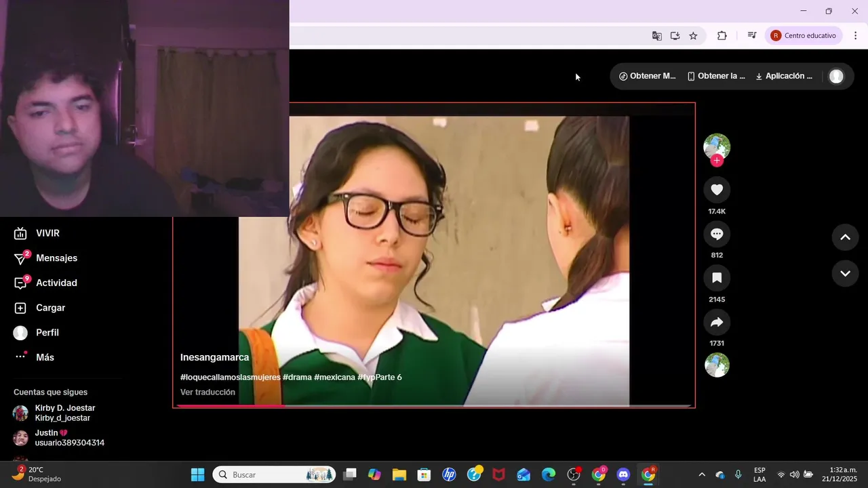This screenshot has width=868, height=488.
Task: Open the creator's avatar above the like button
Action: click(x=717, y=146)
